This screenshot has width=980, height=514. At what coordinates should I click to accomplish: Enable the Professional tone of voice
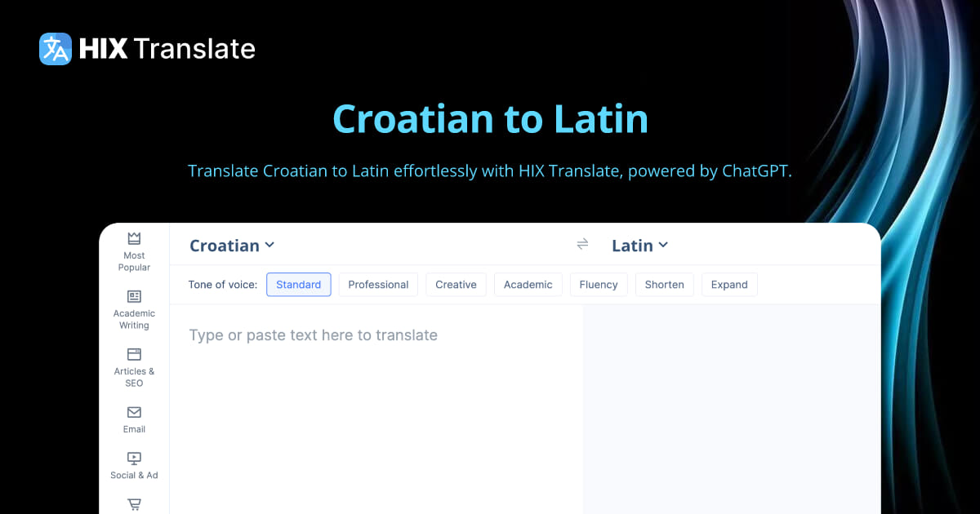[378, 284]
